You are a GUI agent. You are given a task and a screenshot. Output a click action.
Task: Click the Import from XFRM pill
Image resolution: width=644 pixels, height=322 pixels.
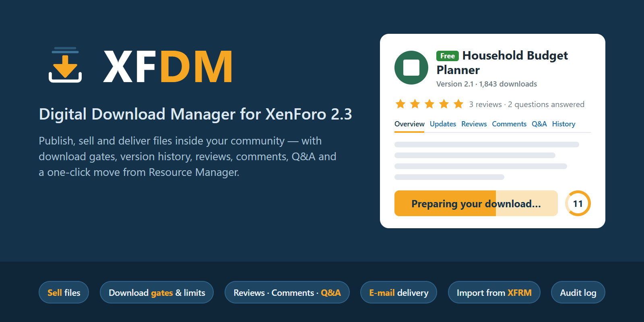click(x=494, y=292)
